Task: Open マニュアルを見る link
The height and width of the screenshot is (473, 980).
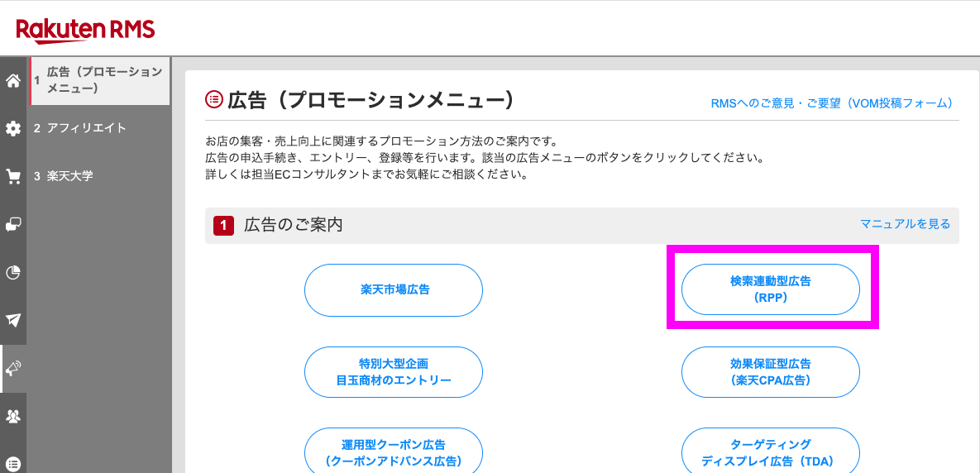Action: tap(905, 224)
